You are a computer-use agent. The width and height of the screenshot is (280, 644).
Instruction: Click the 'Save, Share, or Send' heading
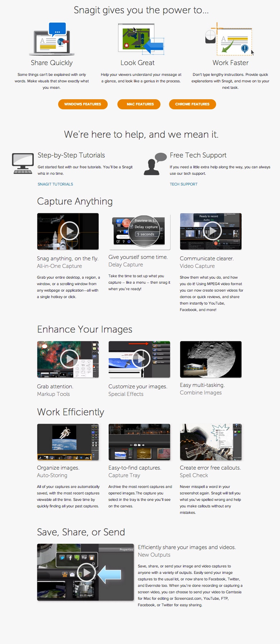click(x=81, y=532)
